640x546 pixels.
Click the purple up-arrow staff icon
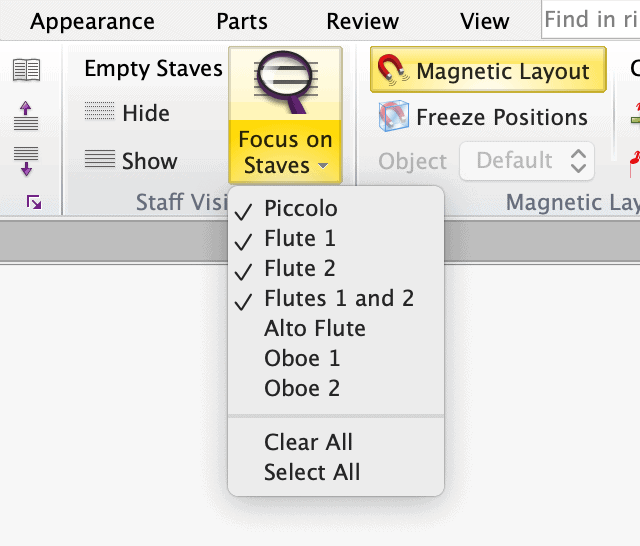coord(26,116)
